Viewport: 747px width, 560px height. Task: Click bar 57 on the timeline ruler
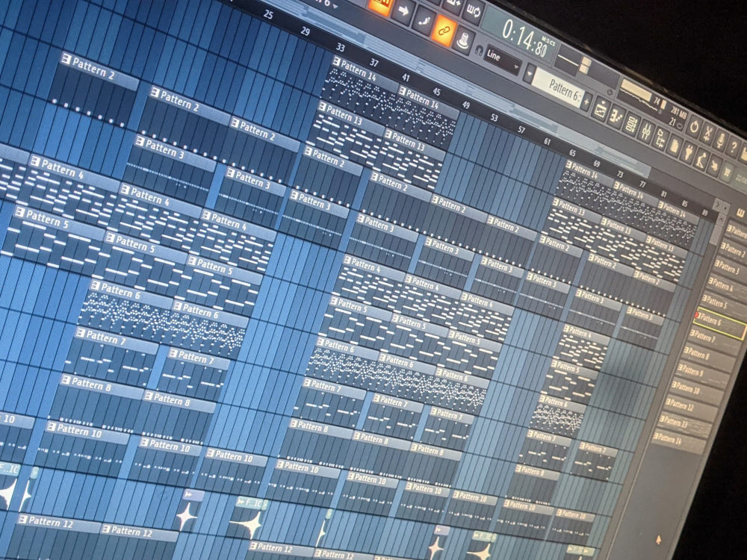pyautogui.click(x=521, y=129)
